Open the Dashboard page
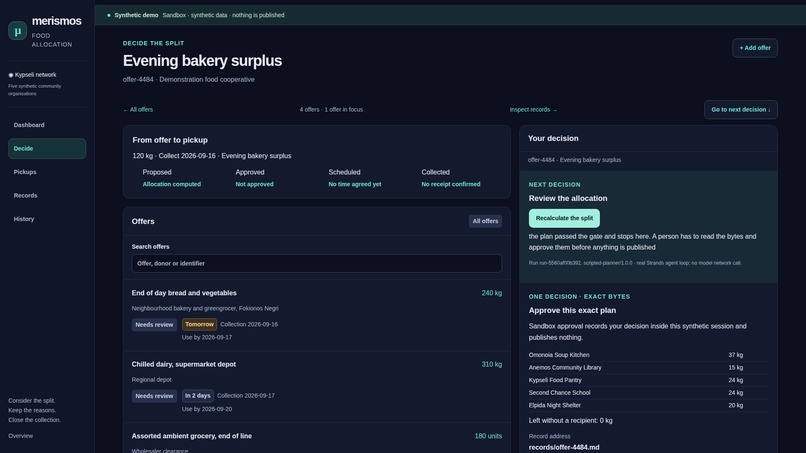This screenshot has width=806, height=453. click(x=47, y=125)
